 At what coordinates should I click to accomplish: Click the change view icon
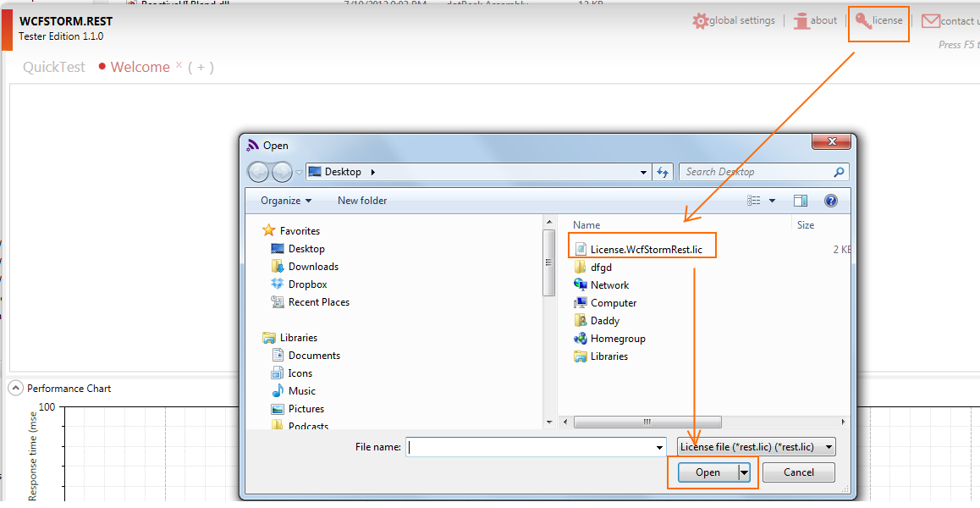coord(754,201)
